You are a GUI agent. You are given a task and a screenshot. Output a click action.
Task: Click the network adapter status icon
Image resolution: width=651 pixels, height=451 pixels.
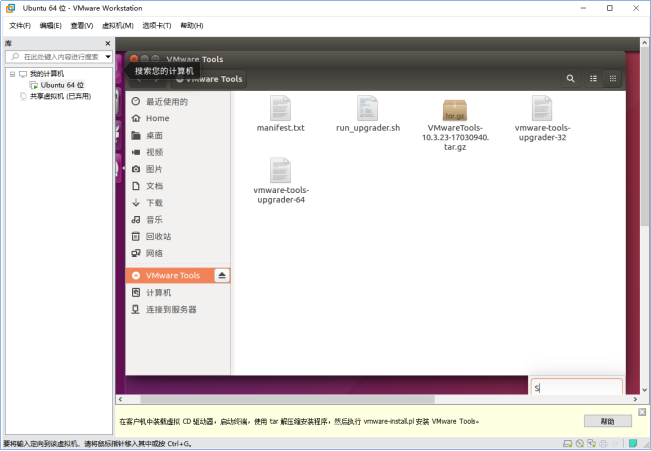click(x=592, y=444)
